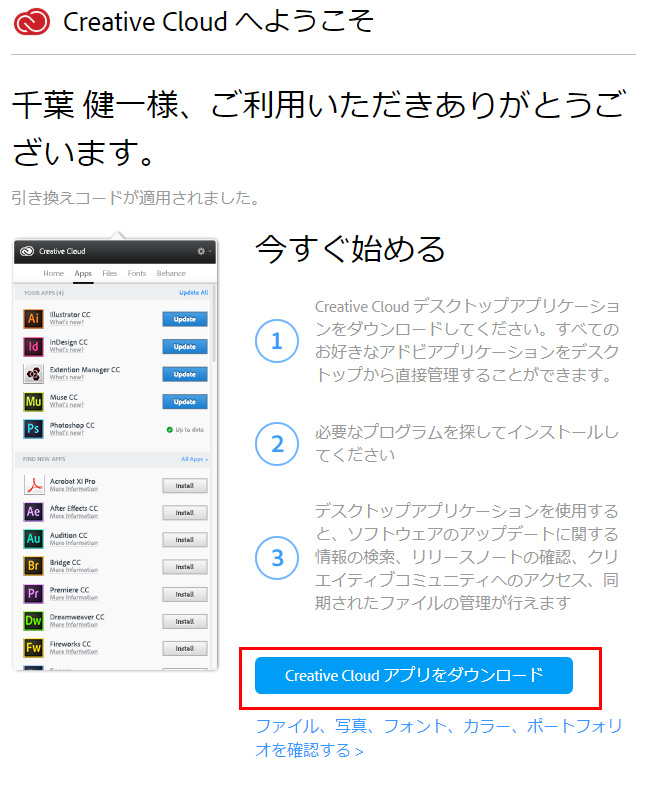Image resolution: width=646 pixels, height=786 pixels.
Task: Click the Creative Cloud logo in header
Action: (x=32, y=22)
